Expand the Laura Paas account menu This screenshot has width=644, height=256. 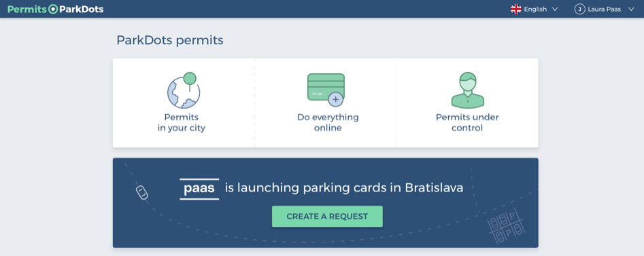tap(604, 9)
